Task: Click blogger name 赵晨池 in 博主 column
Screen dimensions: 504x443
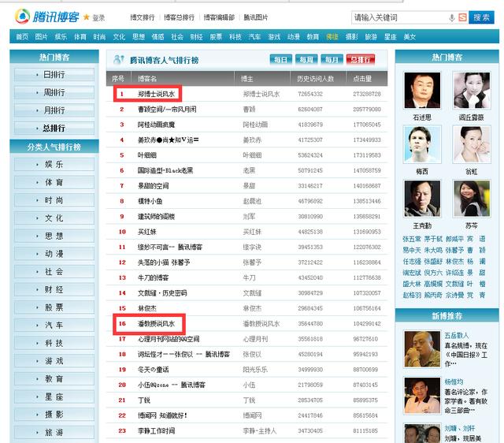Action: [252, 201]
